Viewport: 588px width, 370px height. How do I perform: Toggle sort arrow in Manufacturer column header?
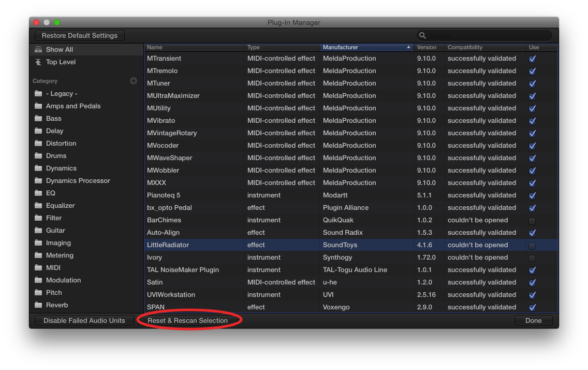click(x=408, y=47)
